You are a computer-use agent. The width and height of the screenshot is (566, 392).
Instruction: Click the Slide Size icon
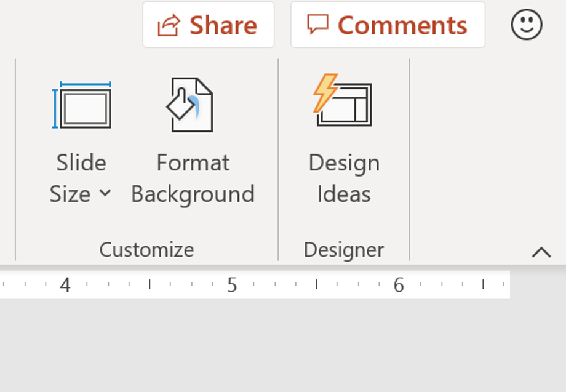pos(82,105)
